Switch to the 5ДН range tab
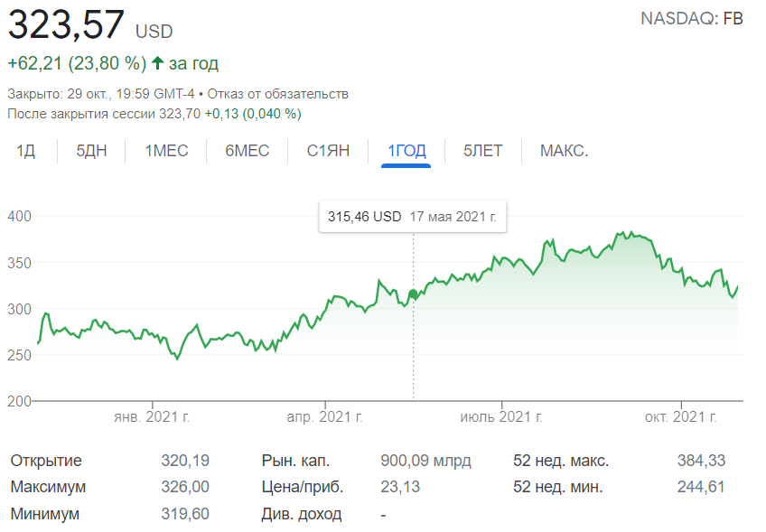The image size is (766, 532). point(91,151)
